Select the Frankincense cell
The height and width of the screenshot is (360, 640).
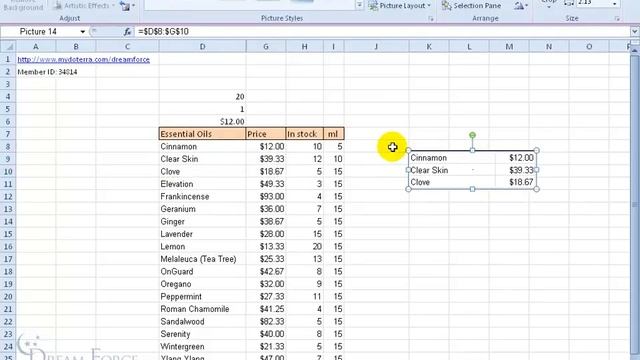202,196
